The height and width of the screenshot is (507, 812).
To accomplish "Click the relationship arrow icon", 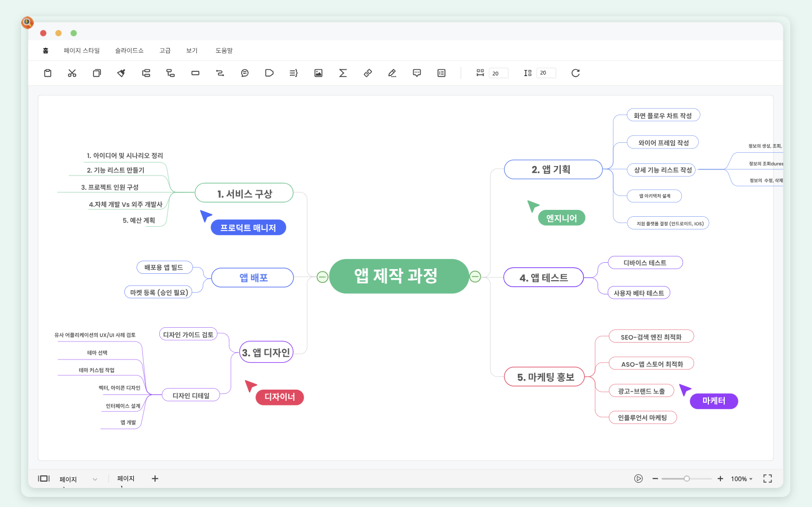I will 220,73.
